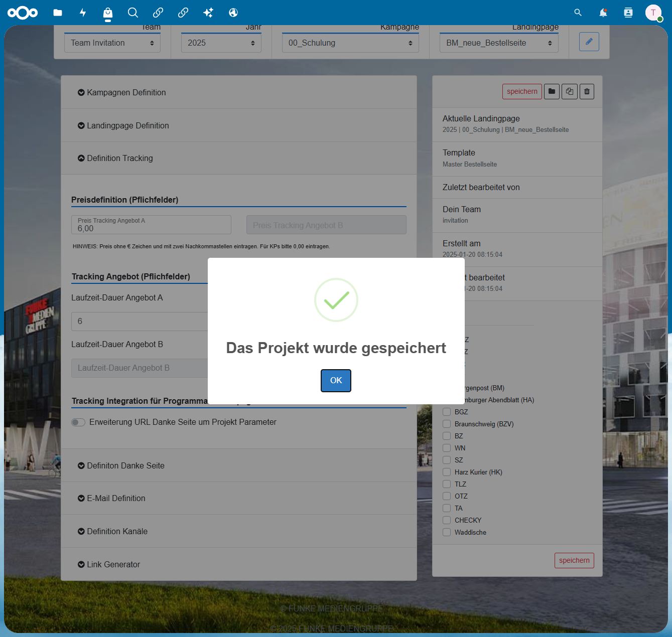The image size is (672, 637).
Task: Open unified search at top right
Action: [578, 13]
